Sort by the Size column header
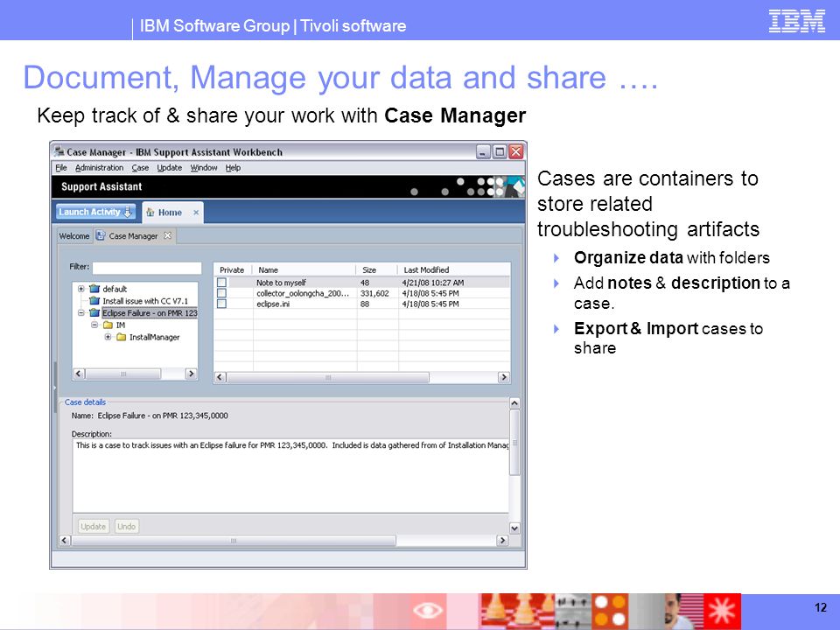The width and height of the screenshot is (840, 630). (377, 270)
